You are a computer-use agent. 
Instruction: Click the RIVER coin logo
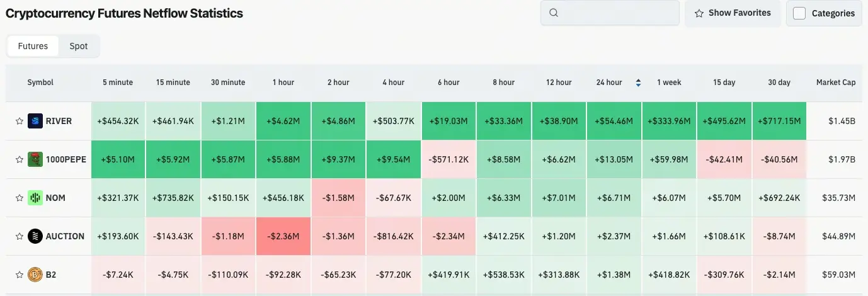tap(35, 121)
